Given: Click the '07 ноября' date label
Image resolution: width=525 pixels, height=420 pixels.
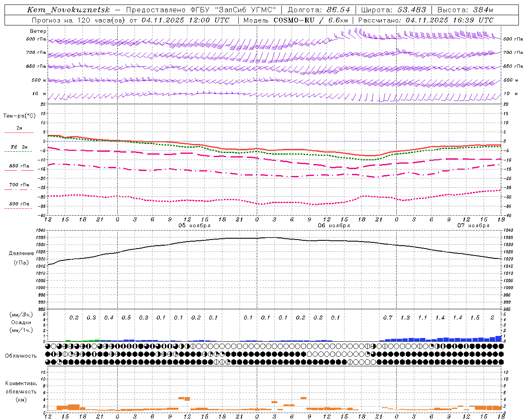Looking at the screenshot, I should (x=474, y=226).
